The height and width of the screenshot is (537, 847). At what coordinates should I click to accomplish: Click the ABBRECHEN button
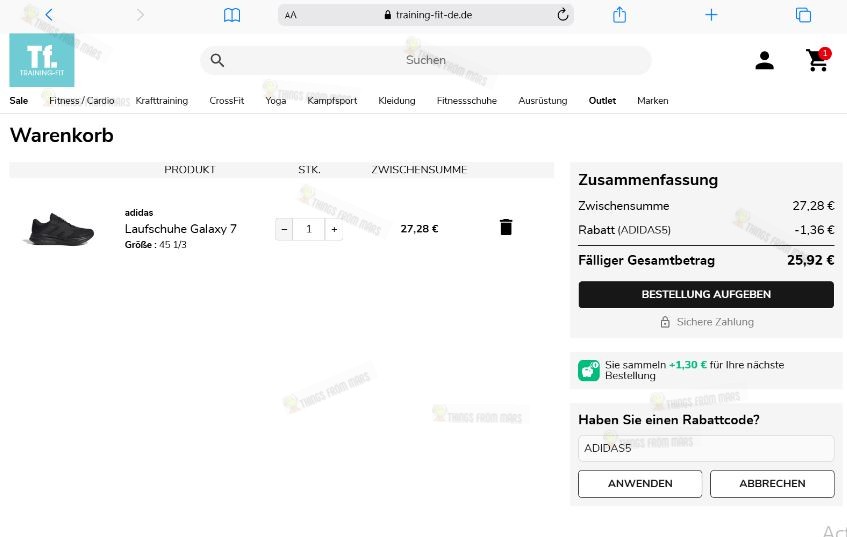(772, 484)
